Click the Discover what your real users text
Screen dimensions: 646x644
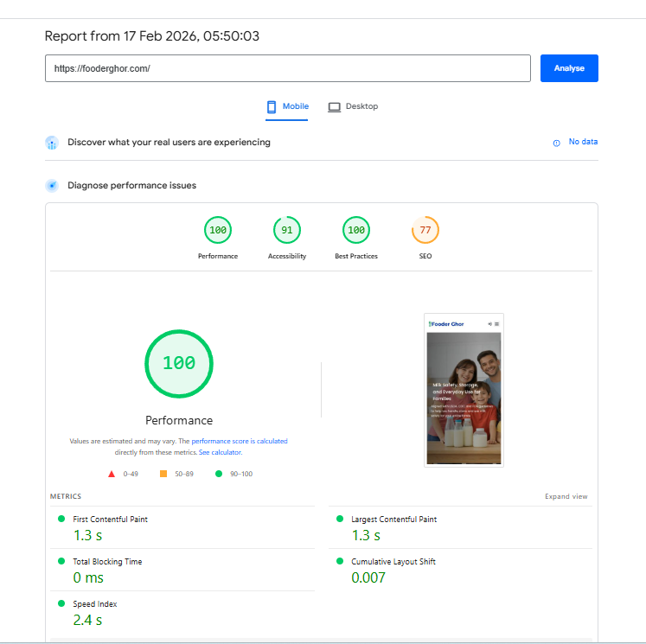[x=169, y=143]
